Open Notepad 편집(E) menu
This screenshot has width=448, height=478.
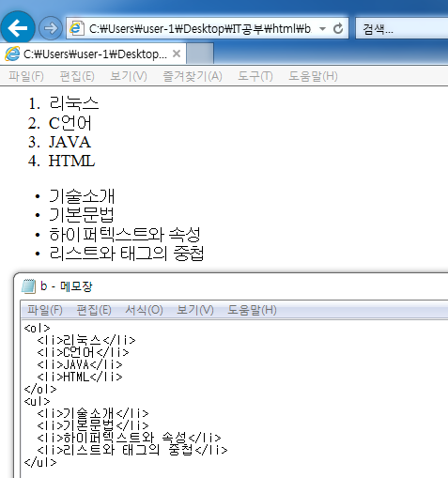[94, 310]
